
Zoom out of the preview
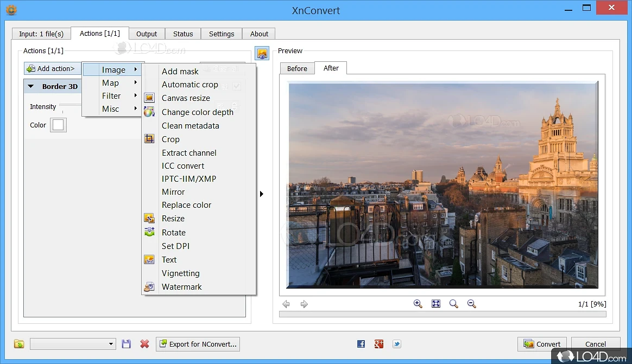[x=472, y=304]
